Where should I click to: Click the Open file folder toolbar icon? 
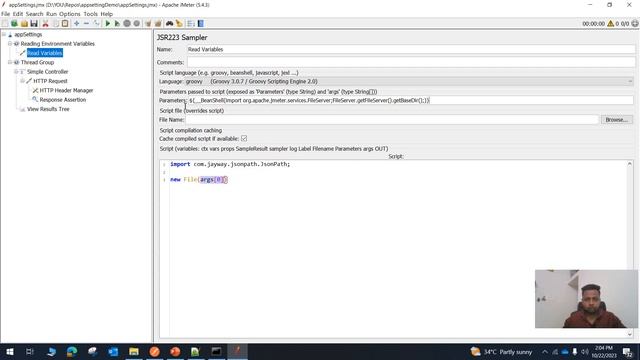coord(24,24)
